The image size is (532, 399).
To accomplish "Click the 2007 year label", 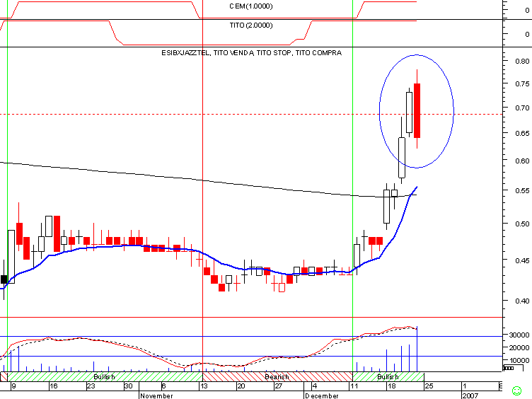I will click(470, 395).
